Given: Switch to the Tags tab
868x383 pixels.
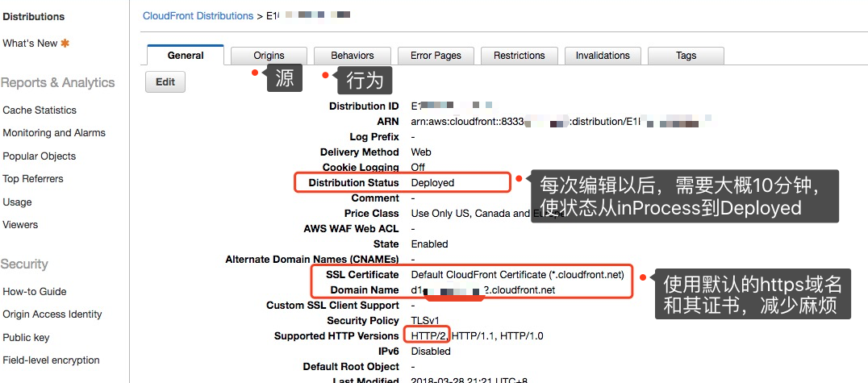Looking at the screenshot, I should coord(686,56).
